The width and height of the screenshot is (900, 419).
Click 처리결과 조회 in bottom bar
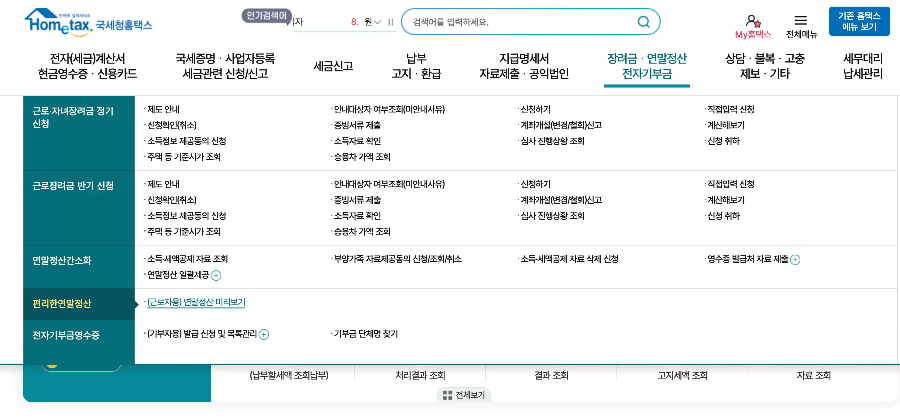(x=420, y=376)
